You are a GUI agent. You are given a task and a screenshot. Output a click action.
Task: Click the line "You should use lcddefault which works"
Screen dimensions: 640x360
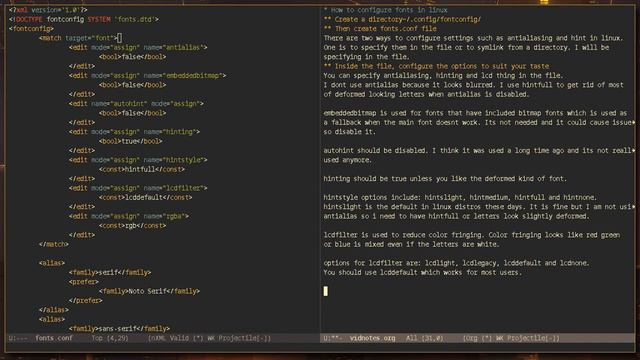pyautogui.click(x=422, y=273)
